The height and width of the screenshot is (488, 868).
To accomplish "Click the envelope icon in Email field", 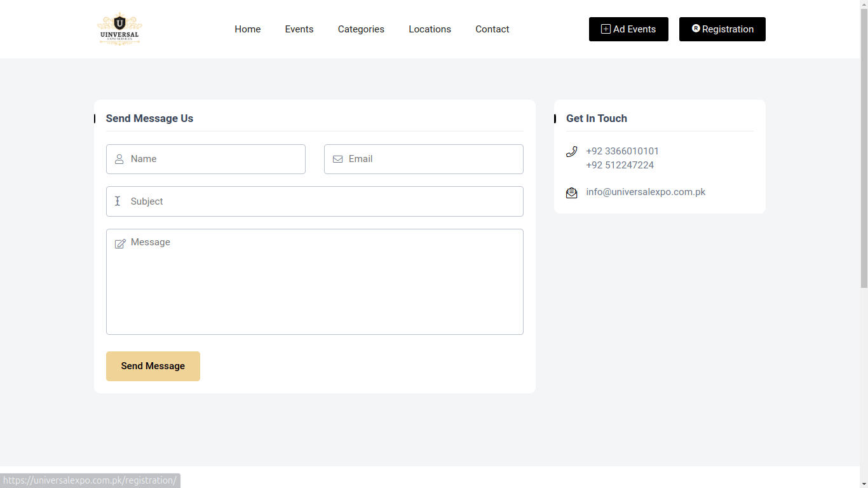I will pos(337,159).
